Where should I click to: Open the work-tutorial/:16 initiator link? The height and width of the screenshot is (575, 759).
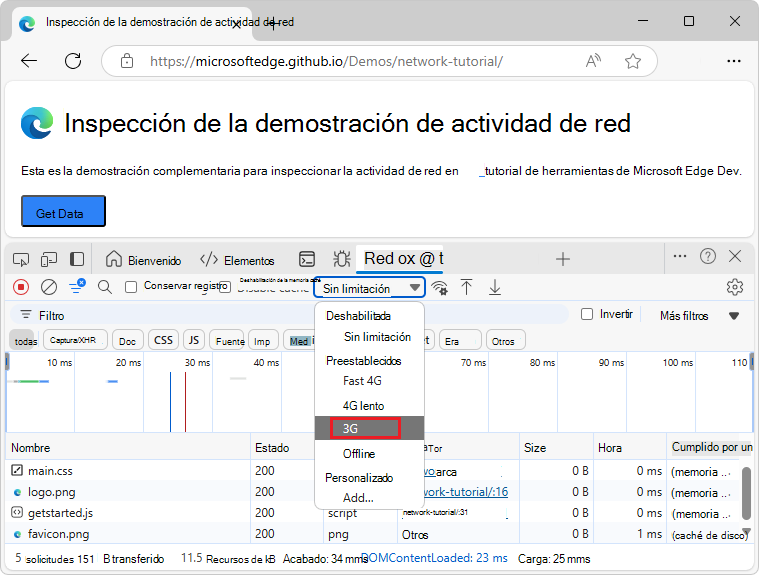[465, 492]
